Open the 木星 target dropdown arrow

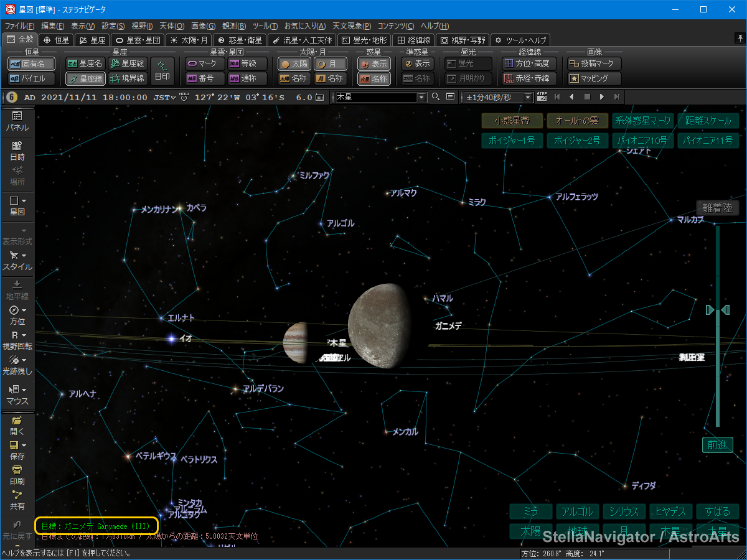[421, 98]
